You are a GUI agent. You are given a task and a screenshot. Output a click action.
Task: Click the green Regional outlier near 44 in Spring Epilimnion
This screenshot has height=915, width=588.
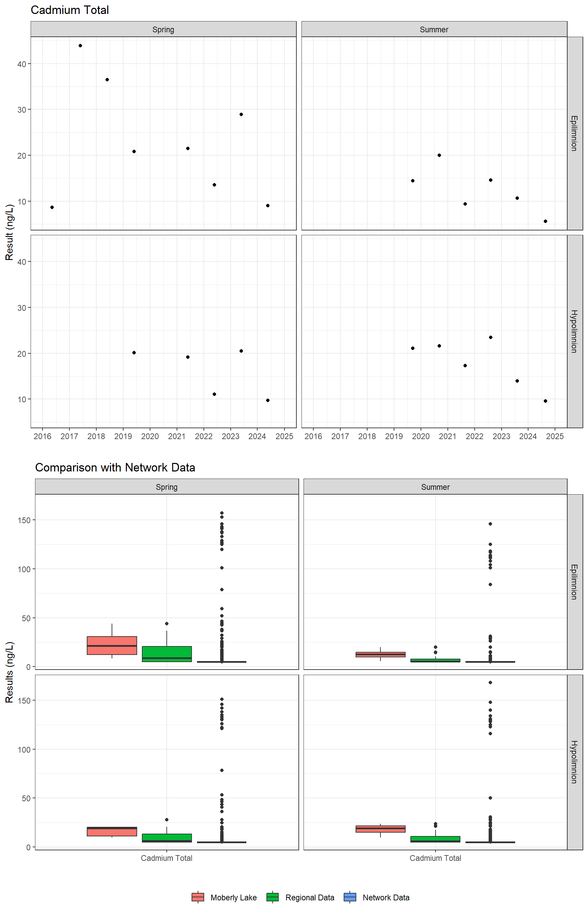pyautogui.click(x=167, y=624)
